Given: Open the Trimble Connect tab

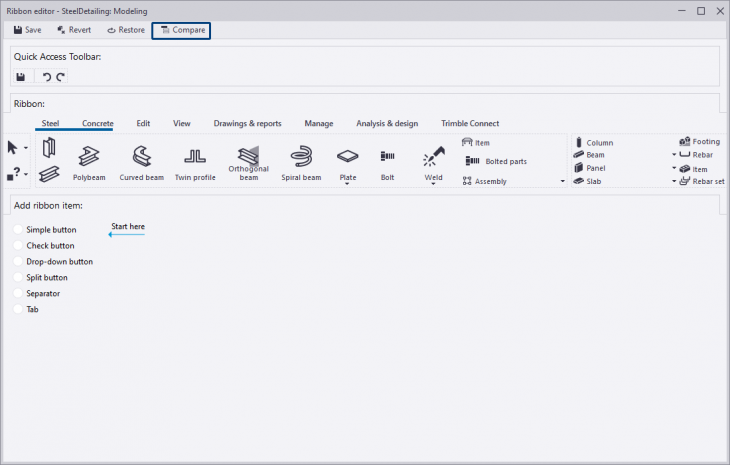Looking at the screenshot, I should coord(470,123).
